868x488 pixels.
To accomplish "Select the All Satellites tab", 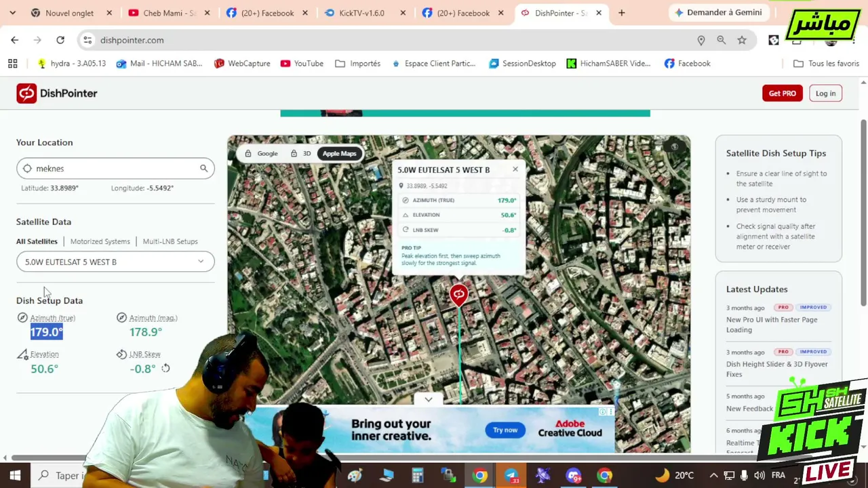I will coord(37,241).
